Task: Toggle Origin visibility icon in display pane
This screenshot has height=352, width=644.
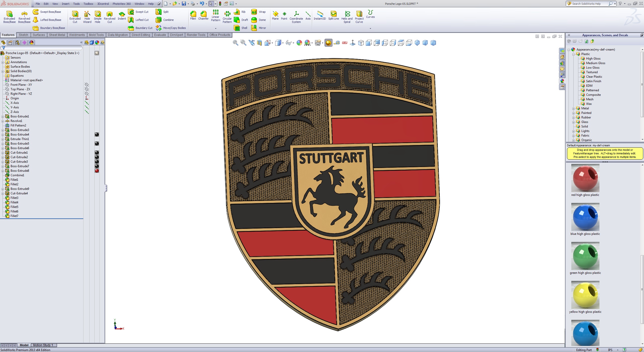Action: pyautogui.click(x=87, y=98)
